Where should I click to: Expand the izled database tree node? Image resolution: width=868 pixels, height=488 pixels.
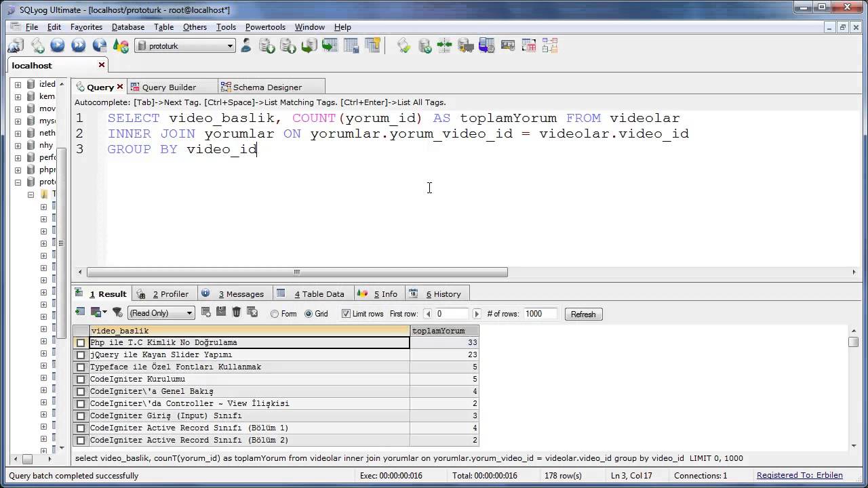18,85
